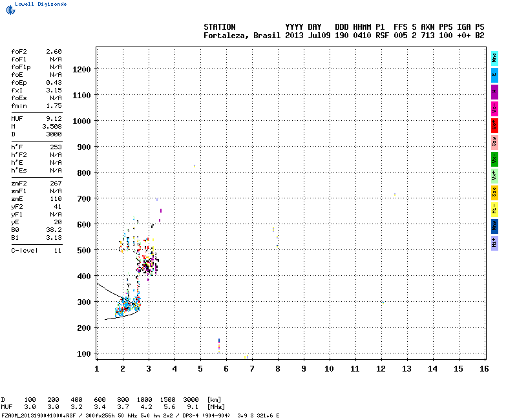The image size is (517, 420).
Task: Click the 1 MHz frequency axis label
Action: pyautogui.click(x=96, y=369)
